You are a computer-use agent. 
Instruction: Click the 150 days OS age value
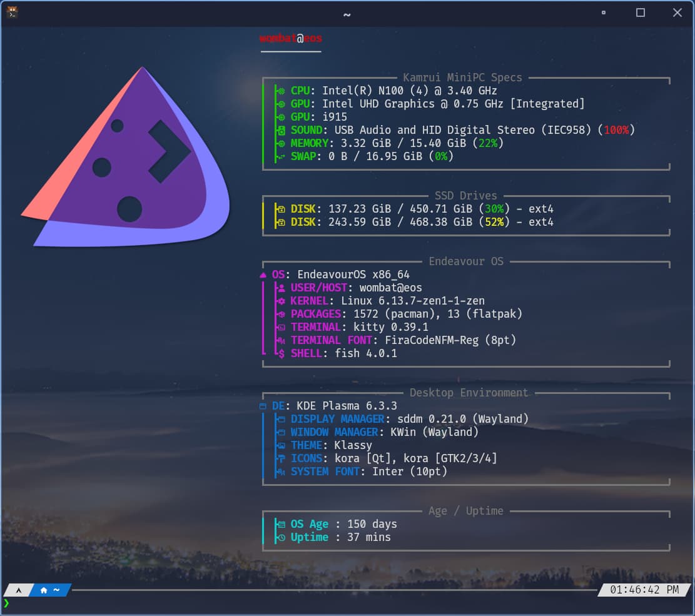click(x=372, y=524)
